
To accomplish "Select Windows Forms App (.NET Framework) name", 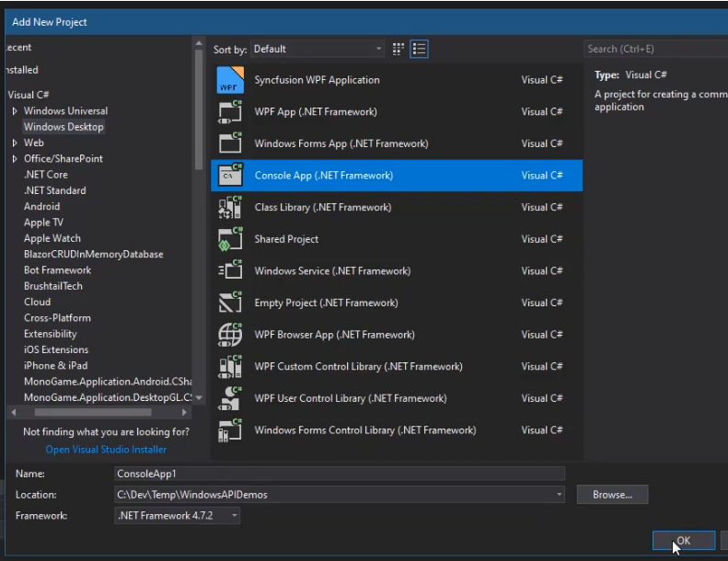I will 341,143.
